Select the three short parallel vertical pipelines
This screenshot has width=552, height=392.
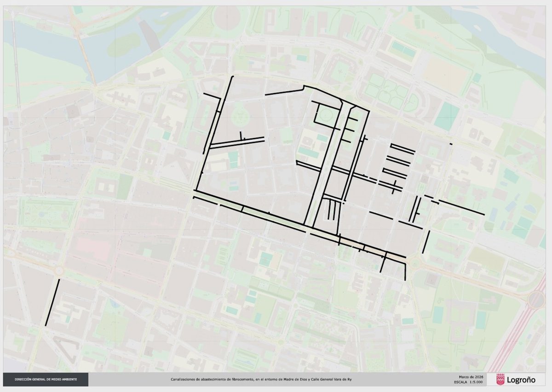[331, 211]
